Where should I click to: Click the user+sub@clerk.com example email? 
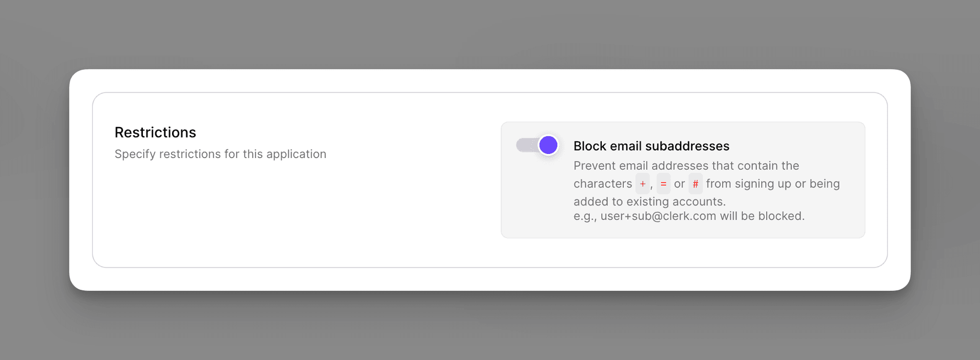click(x=658, y=216)
